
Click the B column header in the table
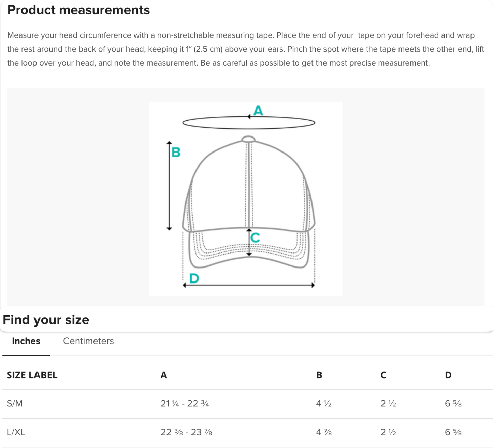click(x=319, y=375)
